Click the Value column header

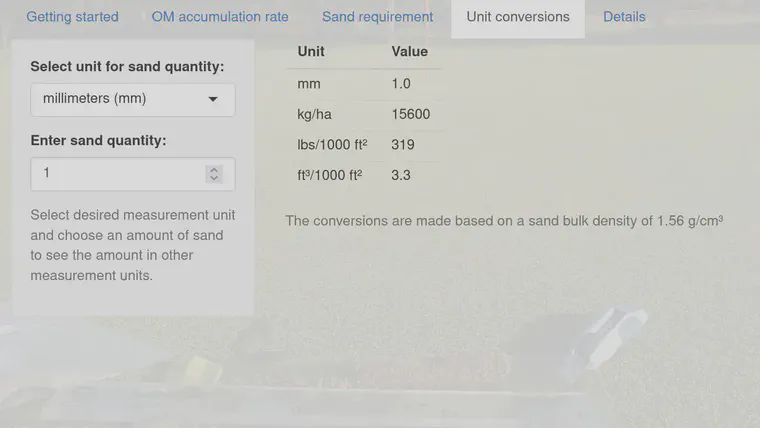410,52
